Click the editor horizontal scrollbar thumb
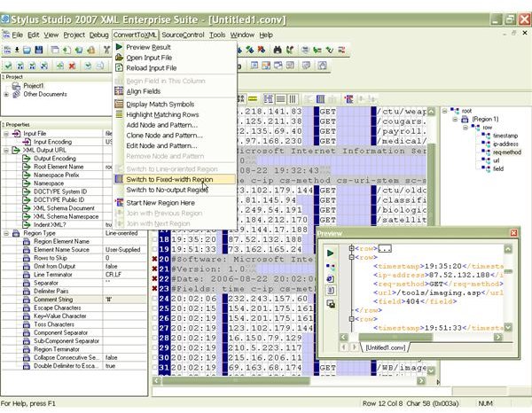The height and width of the screenshot is (413, 532). pyautogui.click(x=236, y=381)
